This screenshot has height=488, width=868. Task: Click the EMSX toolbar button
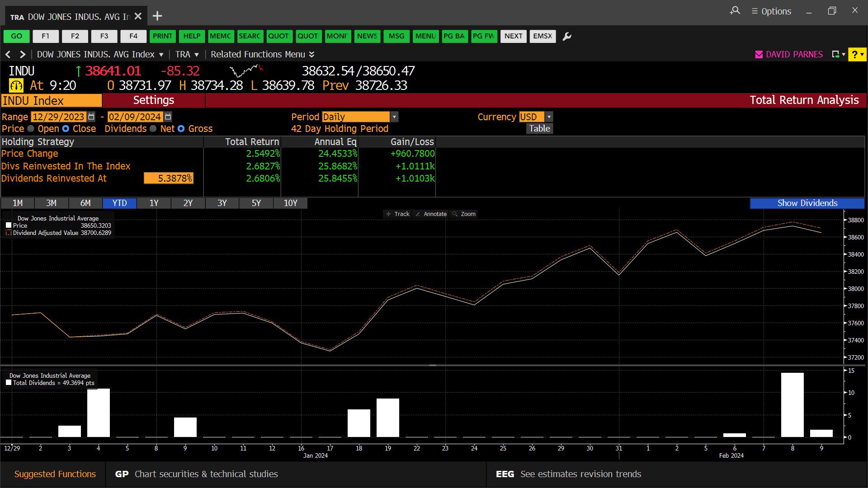pyautogui.click(x=542, y=36)
